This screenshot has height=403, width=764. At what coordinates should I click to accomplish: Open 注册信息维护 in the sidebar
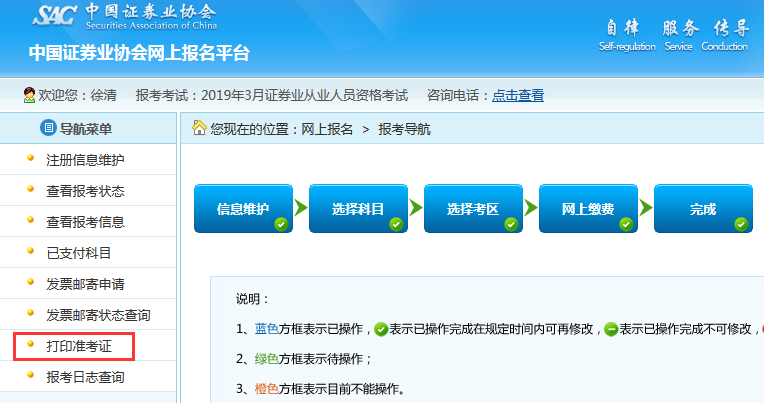85,160
